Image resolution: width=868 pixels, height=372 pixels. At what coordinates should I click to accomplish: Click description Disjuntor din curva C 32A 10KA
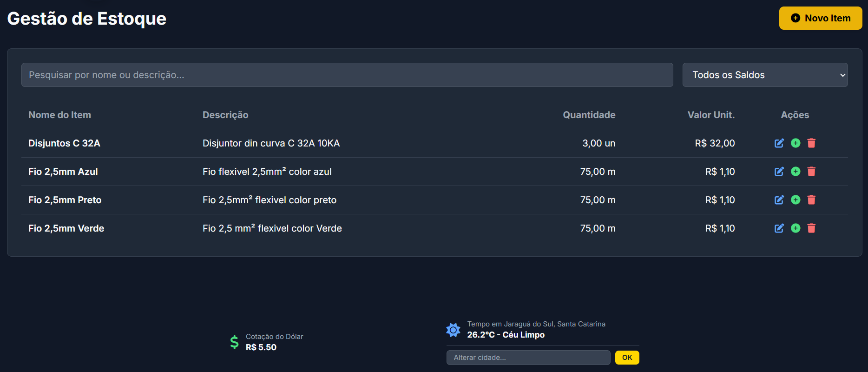(x=271, y=143)
